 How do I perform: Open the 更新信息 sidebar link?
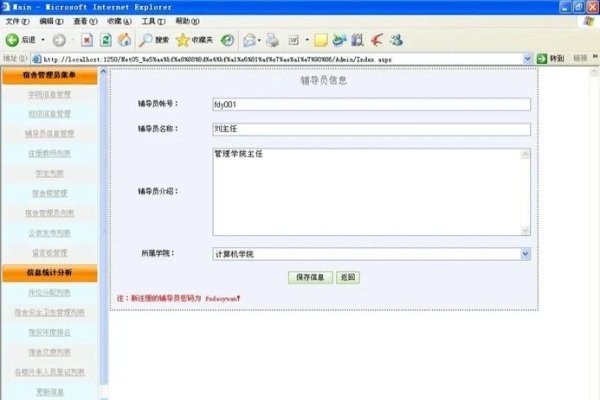click(x=49, y=392)
